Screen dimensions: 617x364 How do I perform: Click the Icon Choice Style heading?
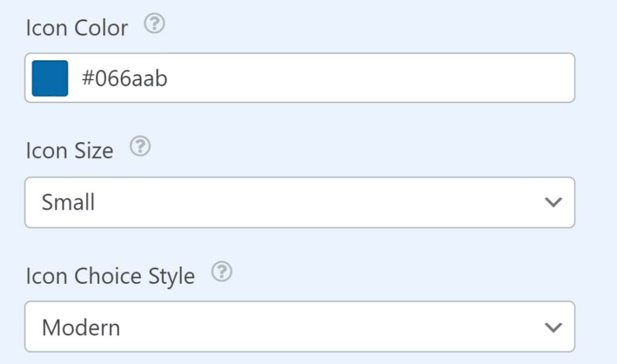tap(110, 275)
